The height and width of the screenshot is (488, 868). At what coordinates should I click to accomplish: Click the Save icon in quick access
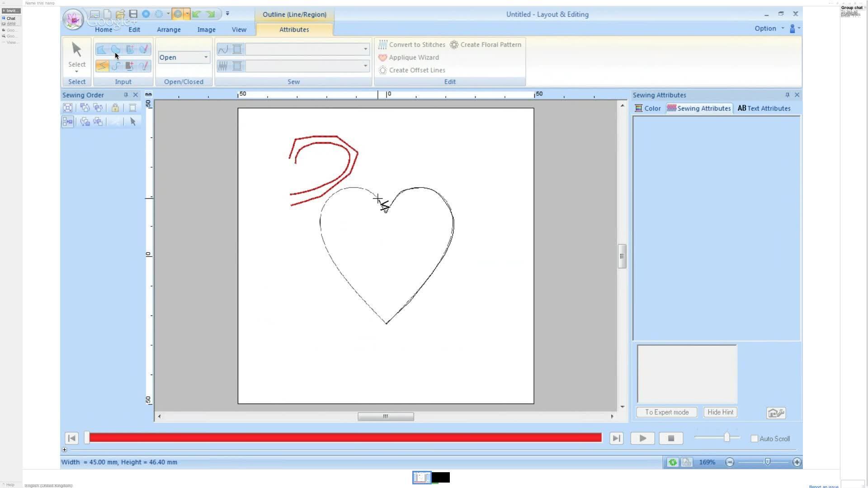tap(133, 14)
